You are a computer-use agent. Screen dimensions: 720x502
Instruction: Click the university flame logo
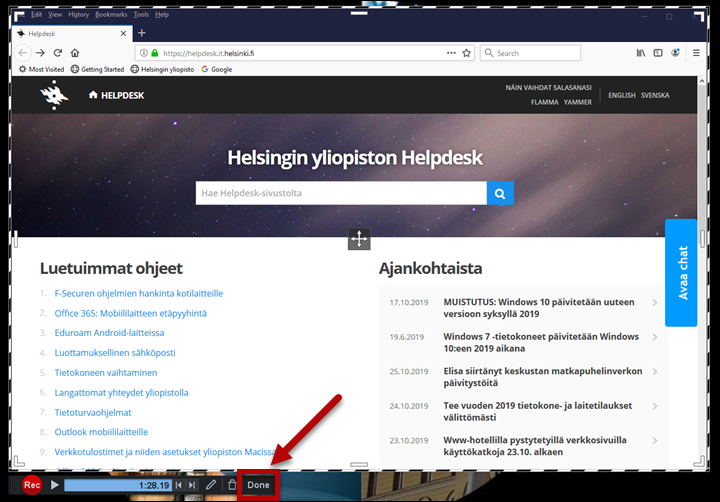point(54,95)
